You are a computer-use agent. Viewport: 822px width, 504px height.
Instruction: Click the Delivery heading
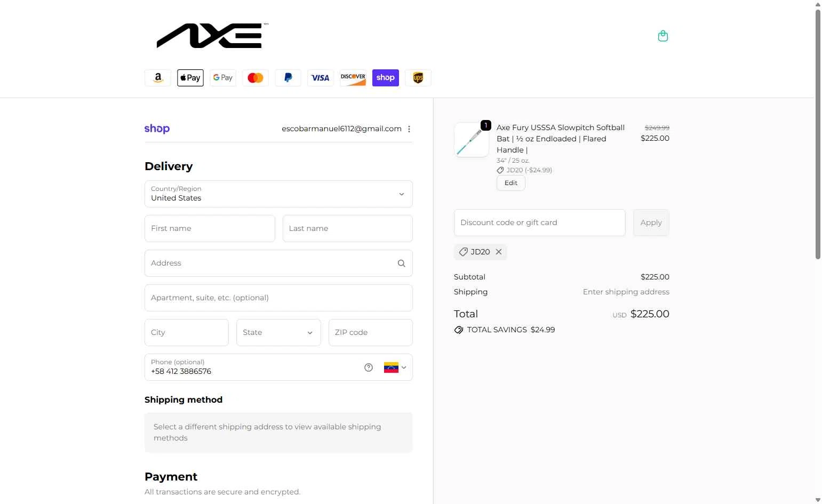click(x=169, y=166)
